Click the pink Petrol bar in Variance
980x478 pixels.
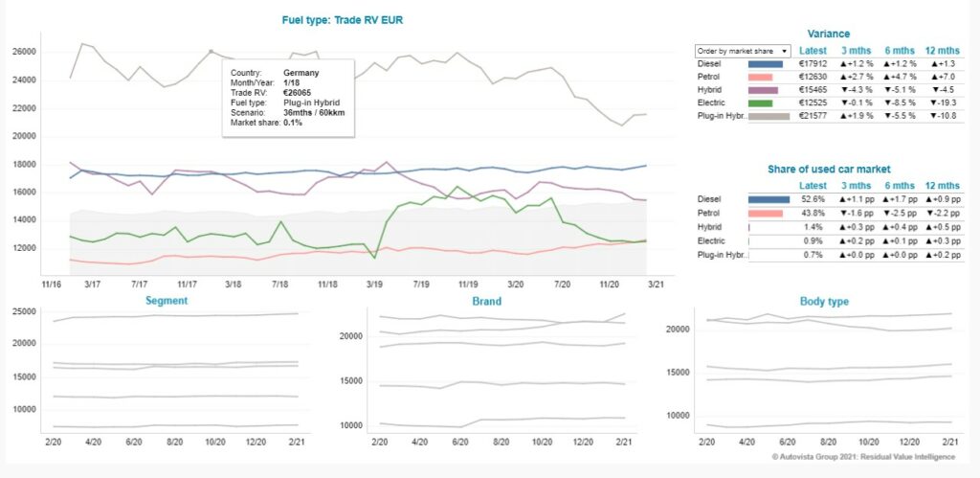(762, 78)
